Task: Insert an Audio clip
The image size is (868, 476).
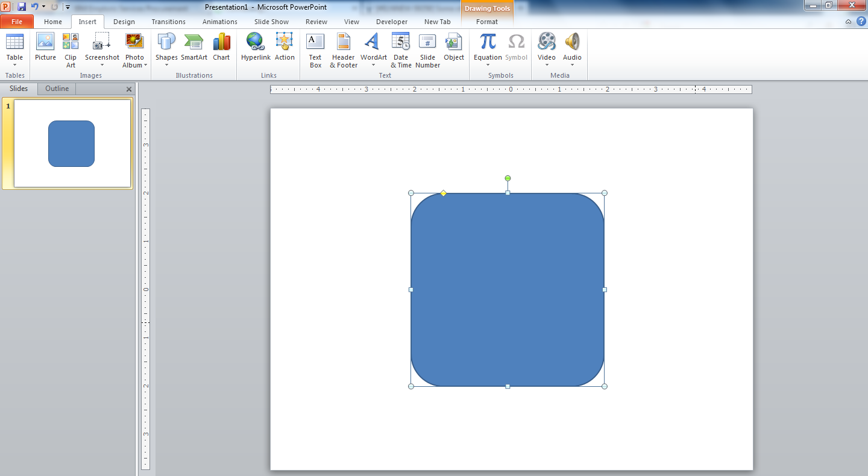Action: (x=572, y=49)
